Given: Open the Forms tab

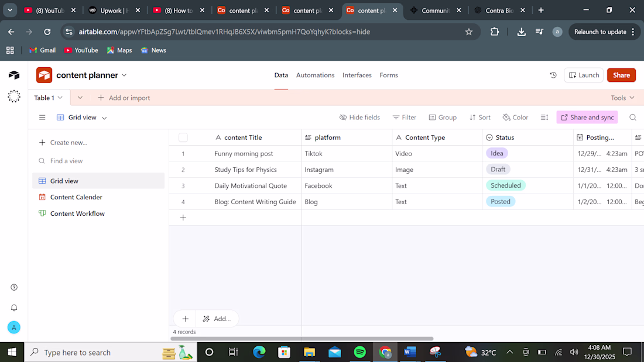Looking at the screenshot, I should tap(389, 75).
